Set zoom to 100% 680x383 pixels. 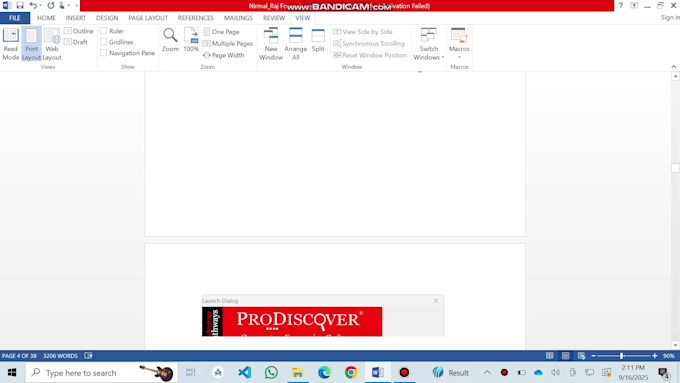pyautogui.click(x=191, y=40)
